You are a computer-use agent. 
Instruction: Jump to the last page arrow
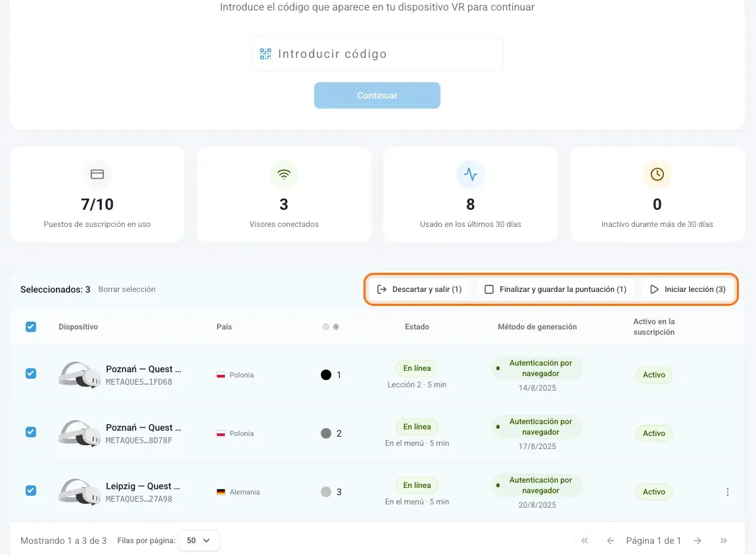(724, 541)
